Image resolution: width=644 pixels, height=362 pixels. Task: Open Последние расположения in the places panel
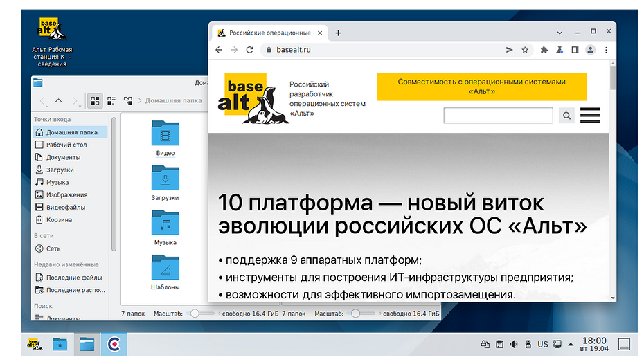[x=70, y=290]
